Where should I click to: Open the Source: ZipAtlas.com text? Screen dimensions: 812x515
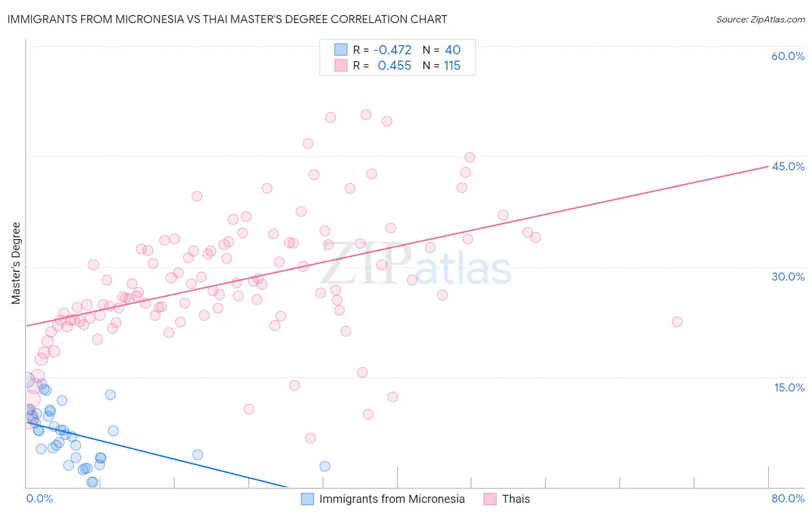click(x=761, y=19)
